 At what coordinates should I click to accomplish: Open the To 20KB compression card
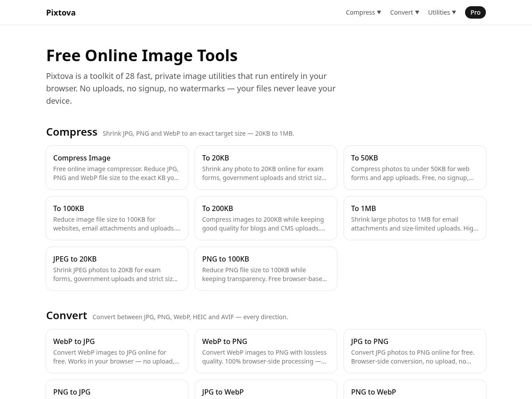tap(266, 168)
